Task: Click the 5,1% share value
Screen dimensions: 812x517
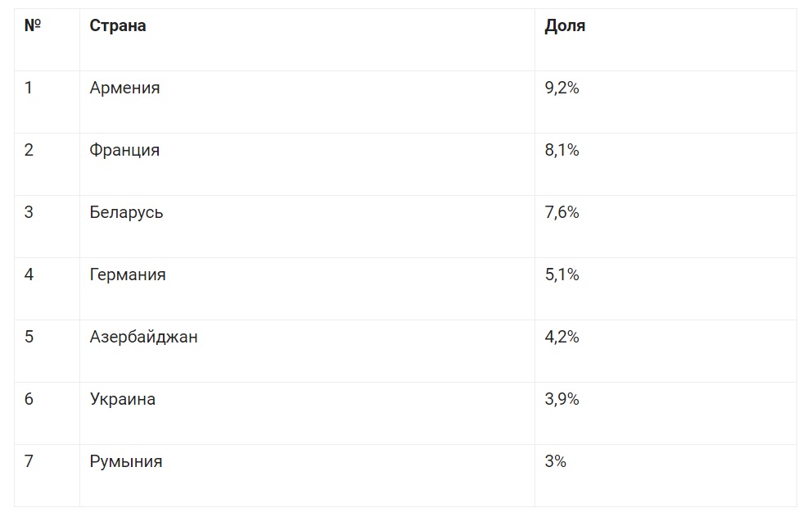Action: pyautogui.click(x=562, y=274)
